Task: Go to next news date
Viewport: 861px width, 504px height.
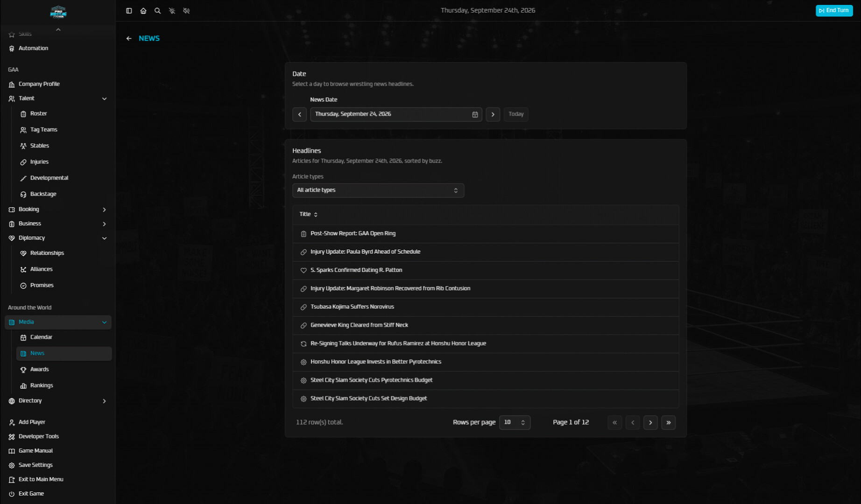Action: 493,114
